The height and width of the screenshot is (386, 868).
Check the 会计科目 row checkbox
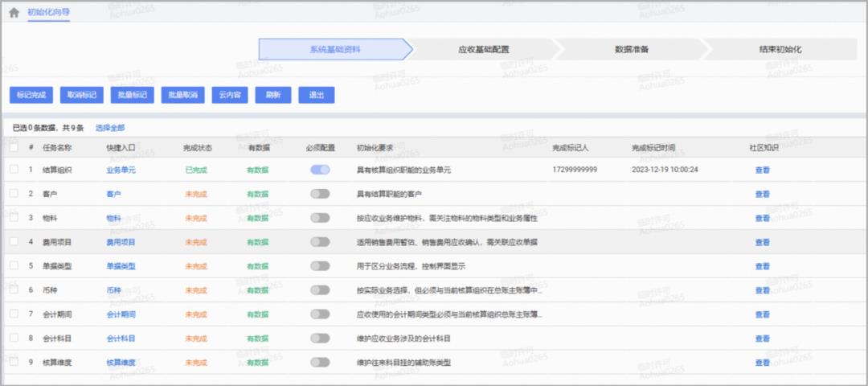tap(14, 338)
